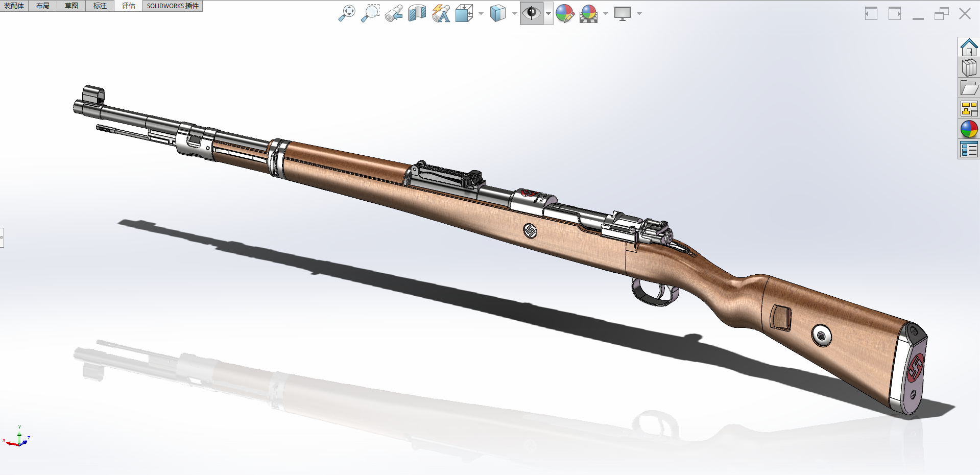Select the rifle's trigger guard
The width and height of the screenshot is (980, 475).
point(655,292)
